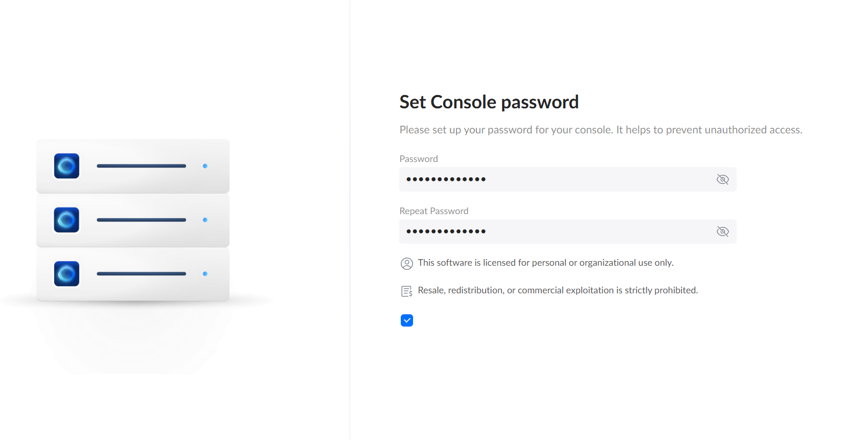Click the resale and redistribution prohibited text
Image resolution: width=868 pixels, height=440 pixels.
pyautogui.click(x=558, y=290)
